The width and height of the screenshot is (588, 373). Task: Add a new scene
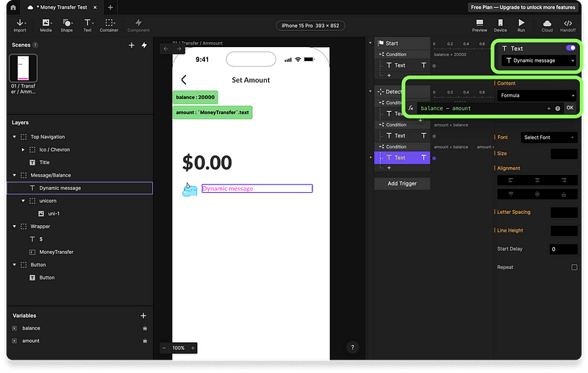click(x=132, y=45)
